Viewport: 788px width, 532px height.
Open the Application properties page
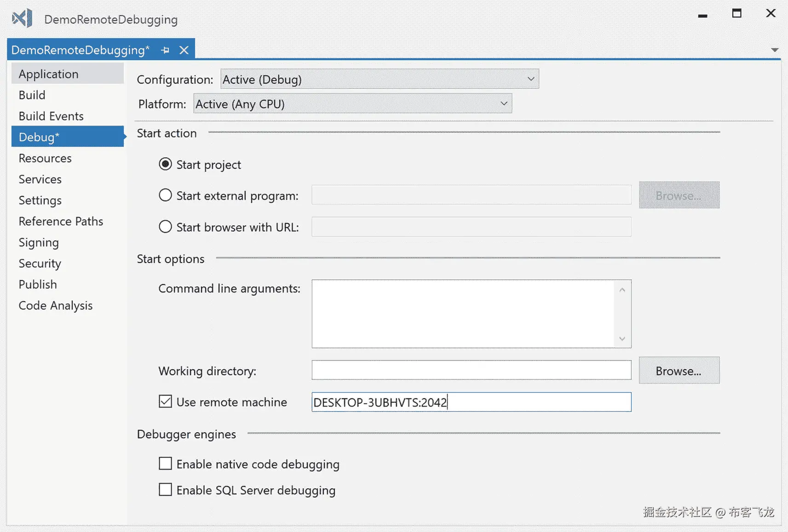pos(68,74)
